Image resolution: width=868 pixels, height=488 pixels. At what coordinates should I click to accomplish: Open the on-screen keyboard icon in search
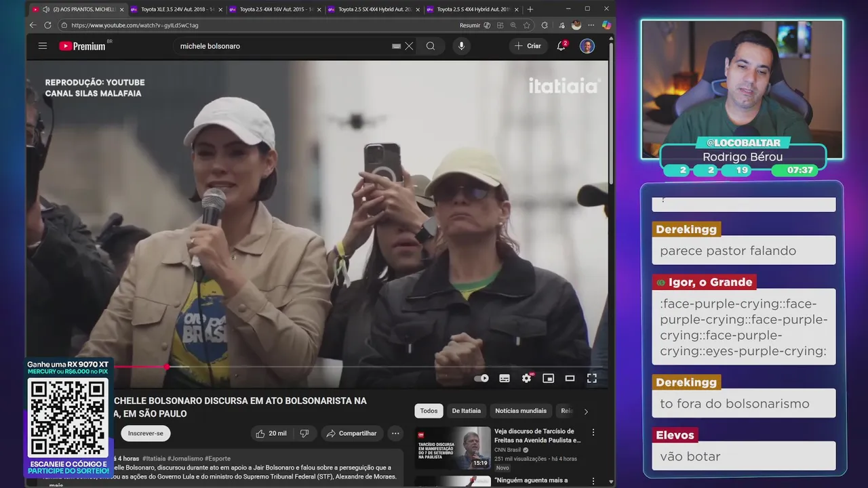pos(397,46)
